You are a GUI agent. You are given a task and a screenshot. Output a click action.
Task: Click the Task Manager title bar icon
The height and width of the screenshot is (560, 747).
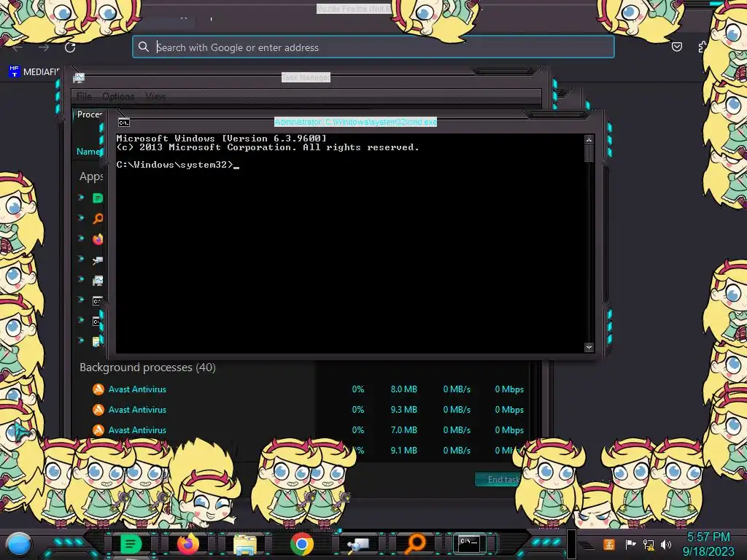point(79,77)
